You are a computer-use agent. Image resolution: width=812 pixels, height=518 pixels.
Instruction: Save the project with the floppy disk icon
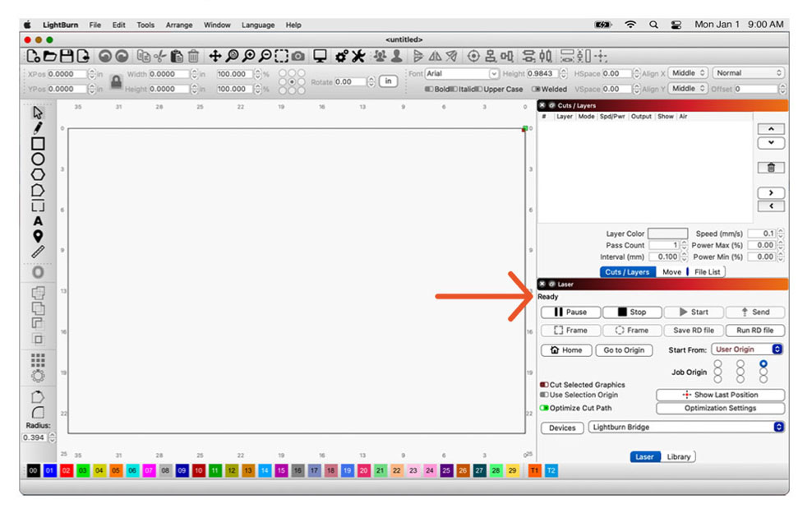[67, 56]
